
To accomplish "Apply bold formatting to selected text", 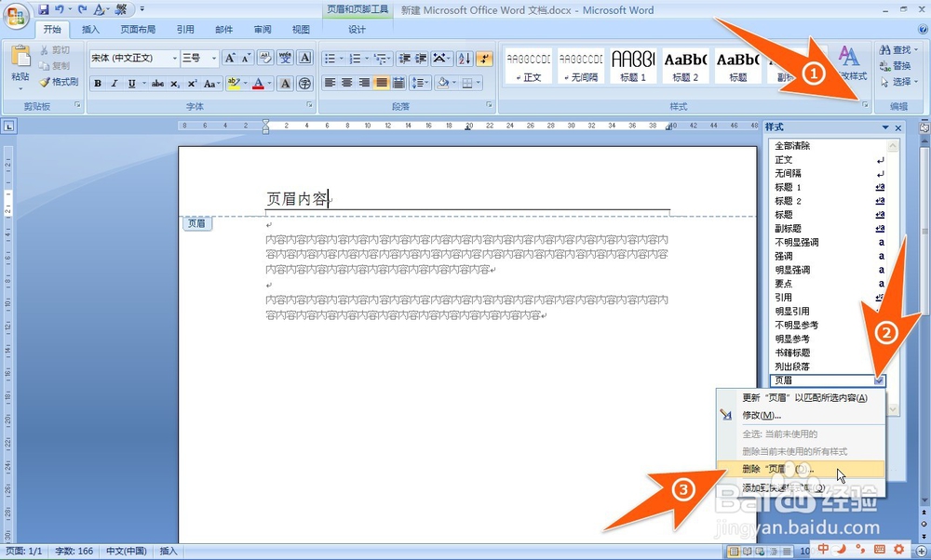I will pyautogui.click(x=98, y=83).
